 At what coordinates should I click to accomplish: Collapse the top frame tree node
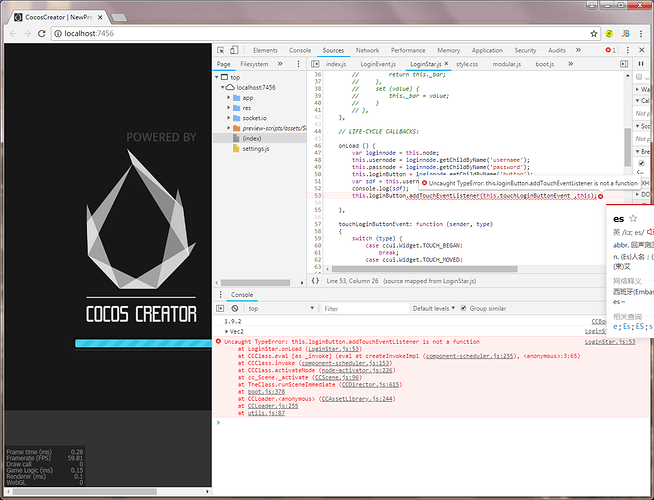click(216, 77)
